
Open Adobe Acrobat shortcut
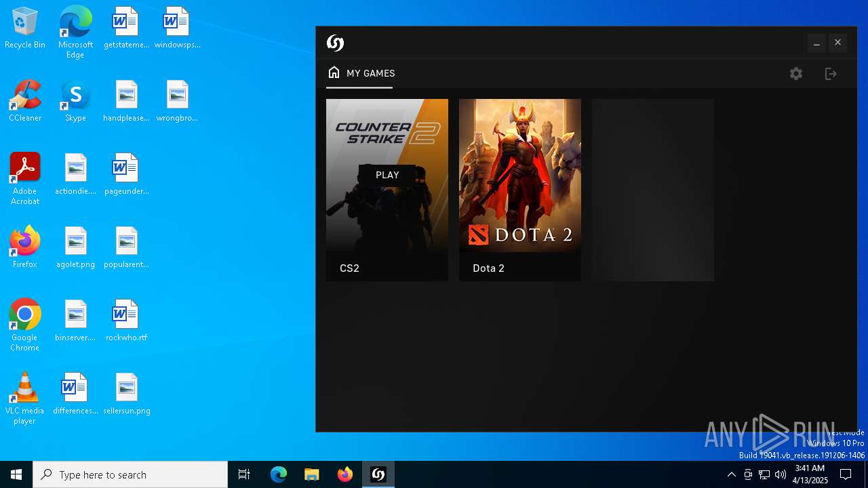25,179
